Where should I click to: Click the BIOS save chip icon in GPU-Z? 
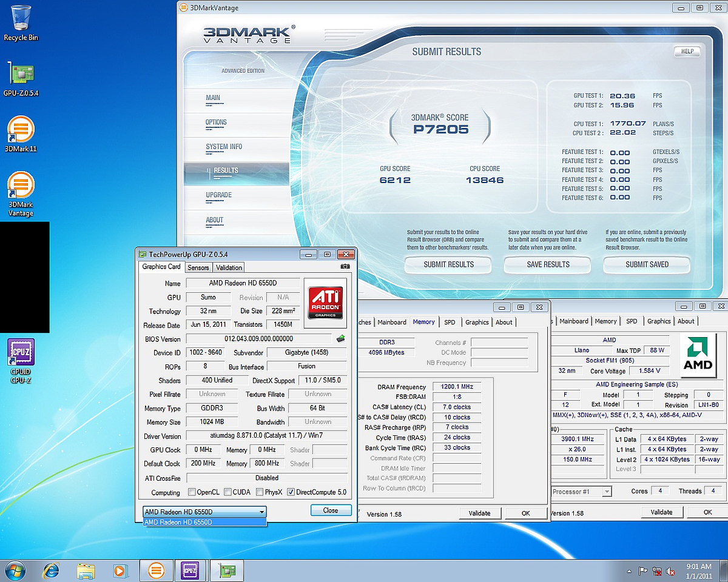point(341,338)
